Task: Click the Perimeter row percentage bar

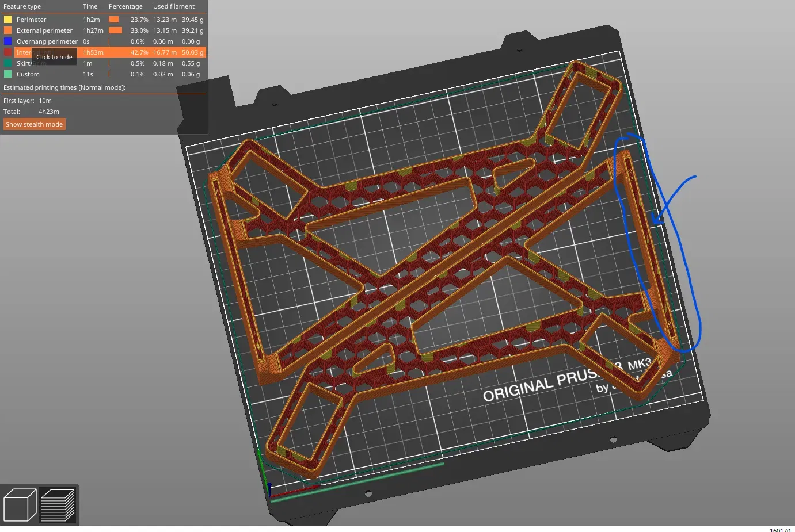Action: 114,20
